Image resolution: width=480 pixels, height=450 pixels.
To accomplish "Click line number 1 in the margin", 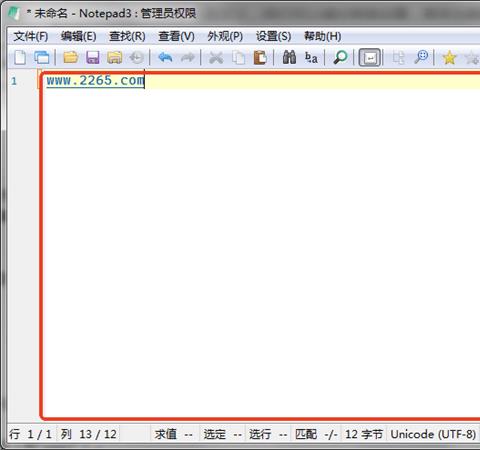I will pos(14,81).
